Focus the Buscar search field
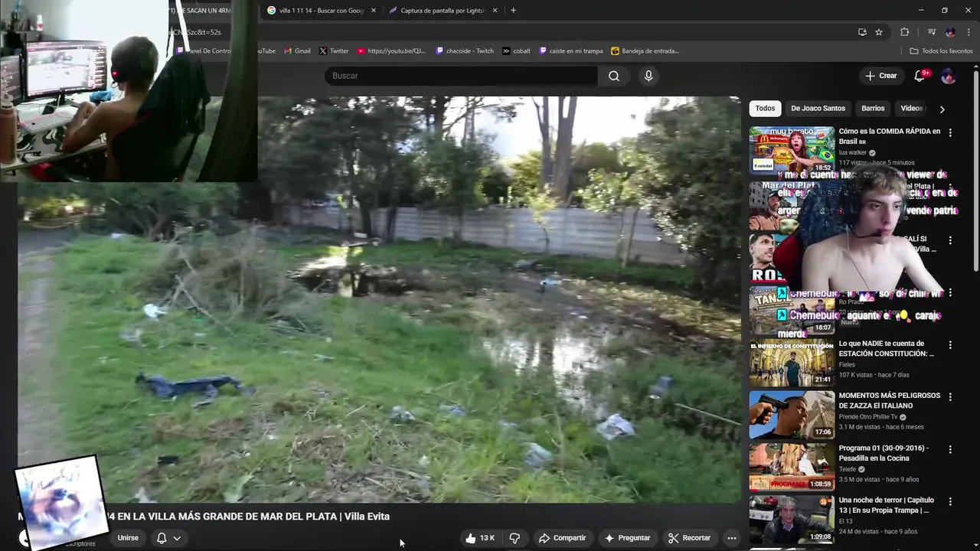Image resolution: width=980 pixels, height=551 pixels. pos(461,76)
